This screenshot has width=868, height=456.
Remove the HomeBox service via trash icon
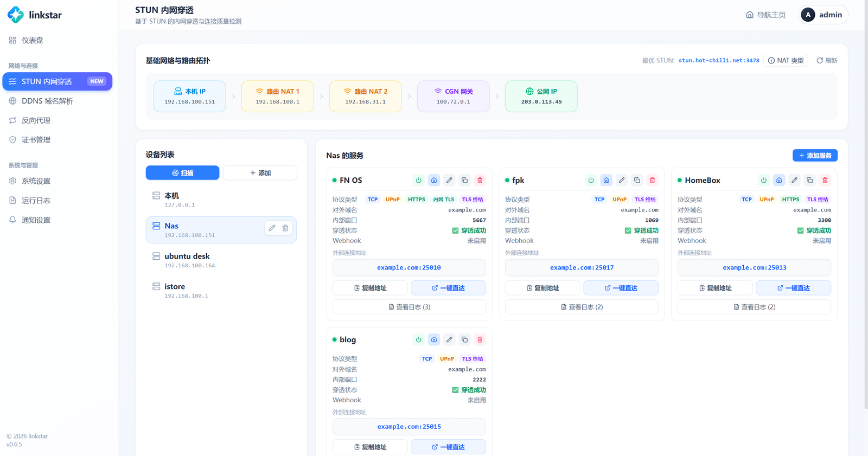tap(825, 180)
